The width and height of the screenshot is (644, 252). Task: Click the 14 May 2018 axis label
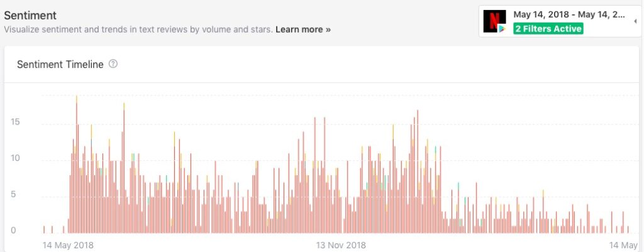point(68,246)
